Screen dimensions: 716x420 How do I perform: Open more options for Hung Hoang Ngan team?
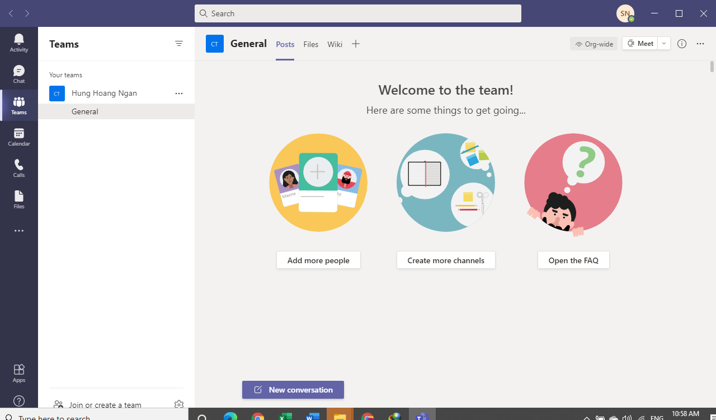coord(179,93)
